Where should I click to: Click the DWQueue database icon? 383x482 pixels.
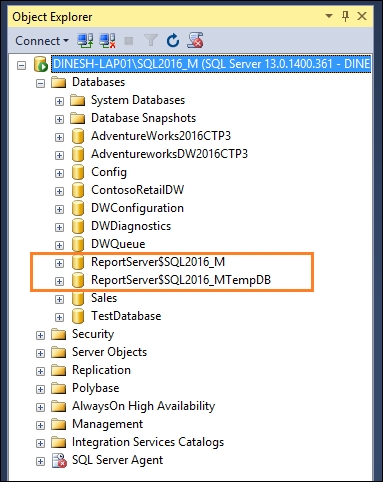(x=78, y=244)
